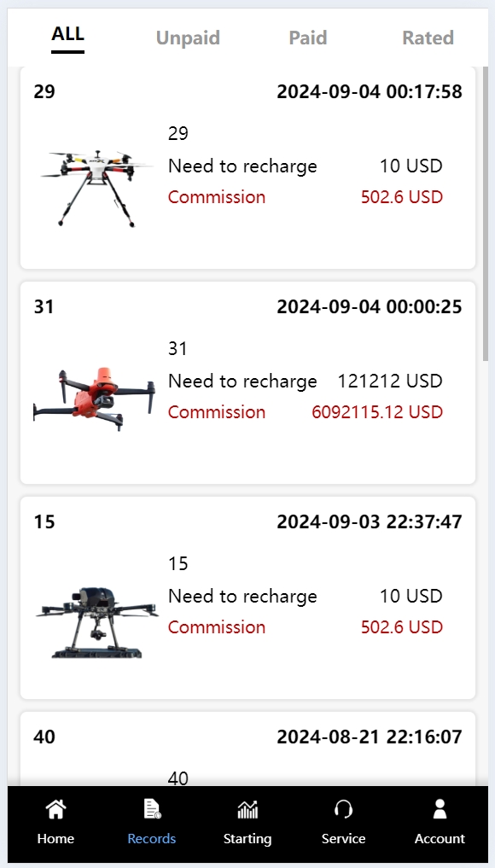Open the Service headset icon
The image size is (495, 868).
[x=343, y=809]
